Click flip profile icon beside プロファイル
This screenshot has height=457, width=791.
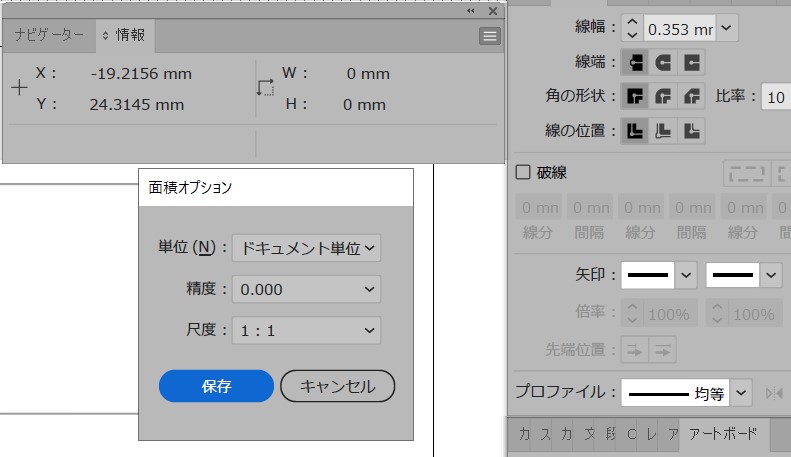point(774,393)
